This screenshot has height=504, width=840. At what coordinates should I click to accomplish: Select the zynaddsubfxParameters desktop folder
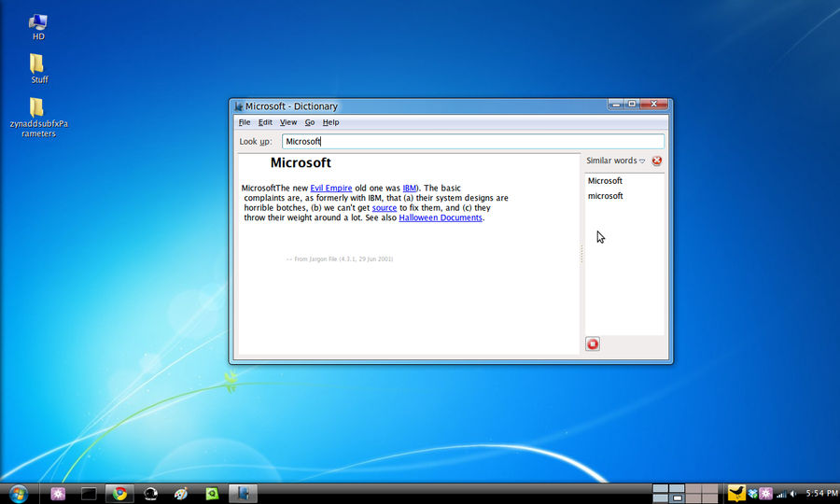[38, 118]
